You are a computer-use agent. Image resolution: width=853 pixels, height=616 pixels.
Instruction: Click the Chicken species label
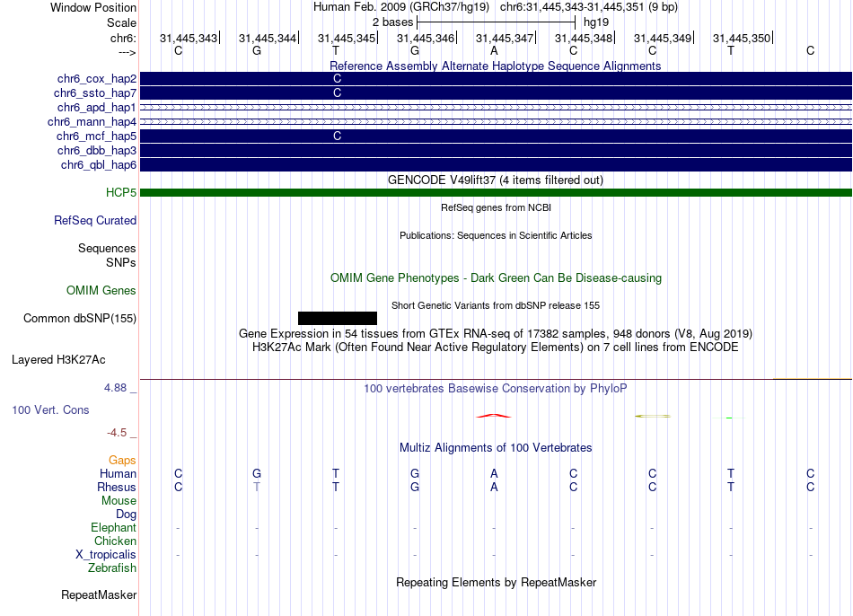tap(115, 541)
